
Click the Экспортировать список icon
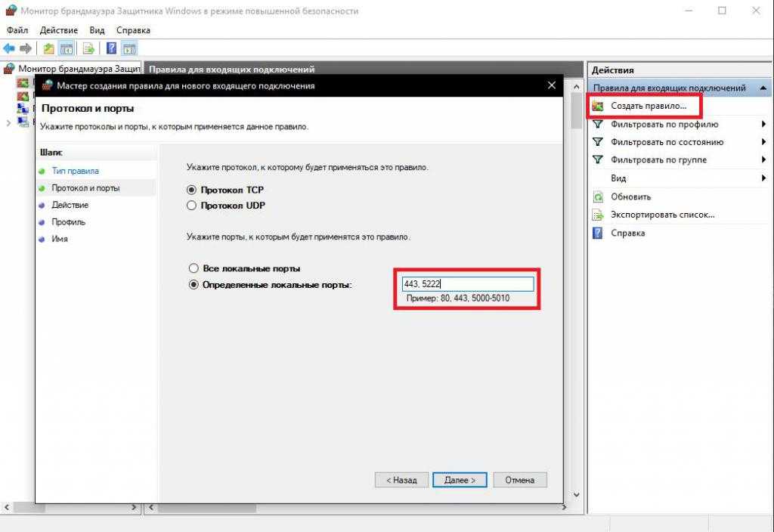coord(598,215)
